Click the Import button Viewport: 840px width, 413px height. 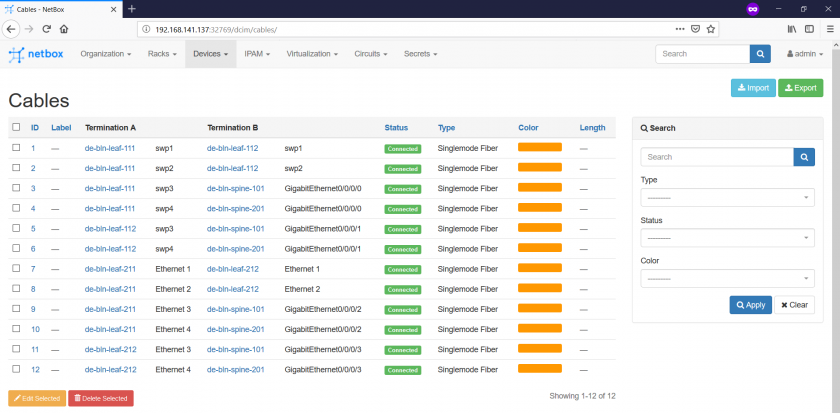[x=753, y=88]
